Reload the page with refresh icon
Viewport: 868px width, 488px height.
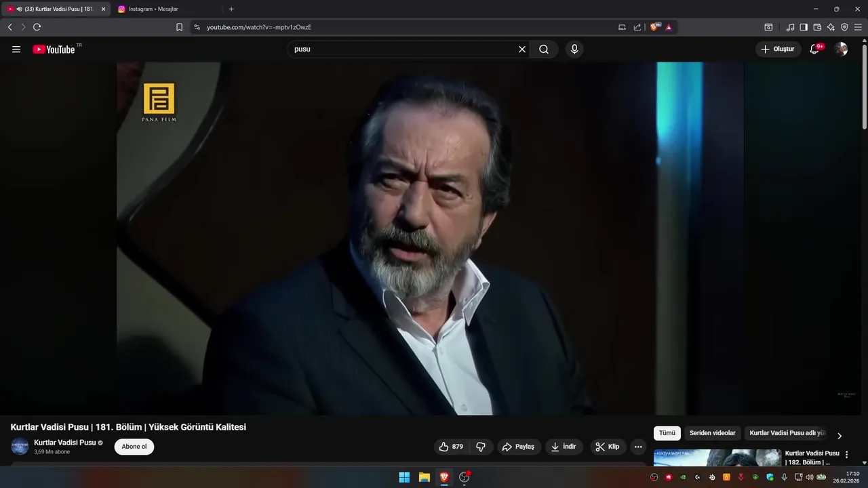tap(37, 27)
